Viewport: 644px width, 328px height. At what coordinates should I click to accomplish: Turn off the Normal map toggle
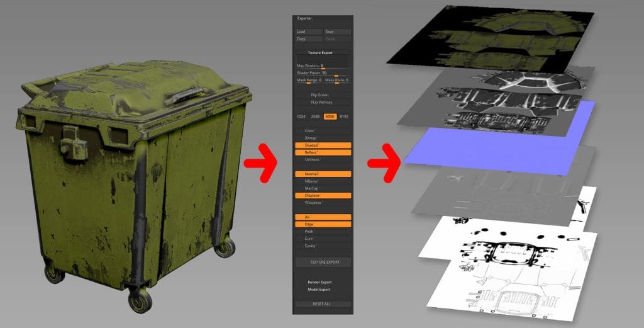[x=323, y=174]
